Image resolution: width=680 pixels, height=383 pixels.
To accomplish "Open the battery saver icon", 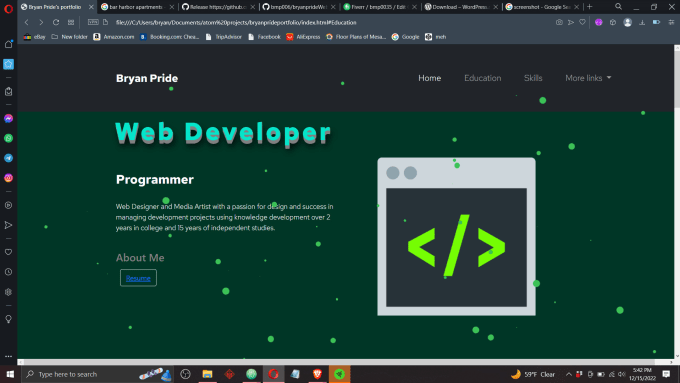I will [656, 22].
